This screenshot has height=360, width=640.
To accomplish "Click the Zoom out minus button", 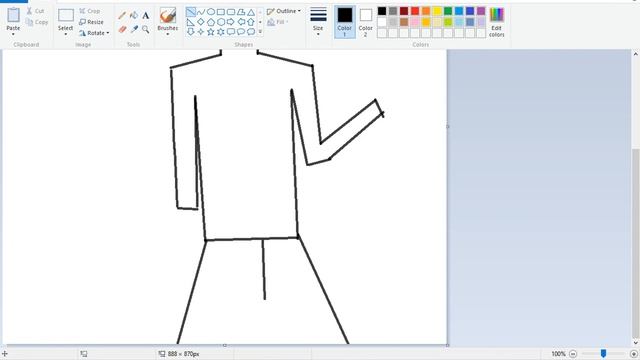I will 573,354.
